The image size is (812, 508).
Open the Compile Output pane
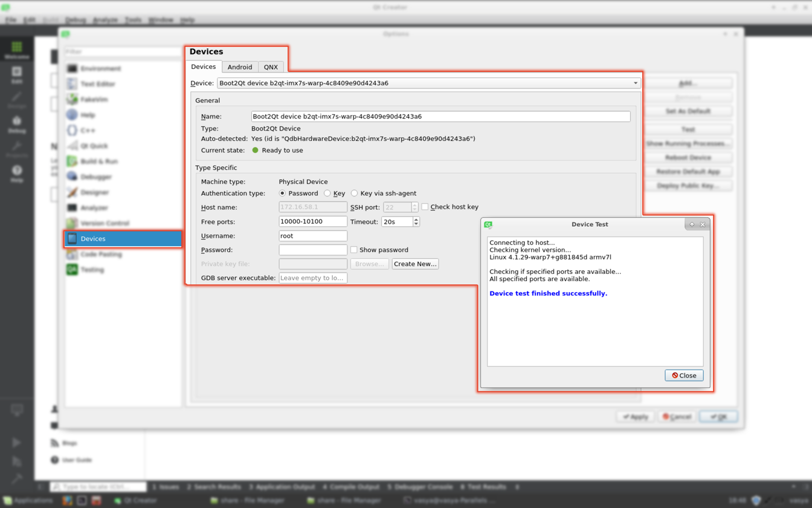tap(351, 487)
